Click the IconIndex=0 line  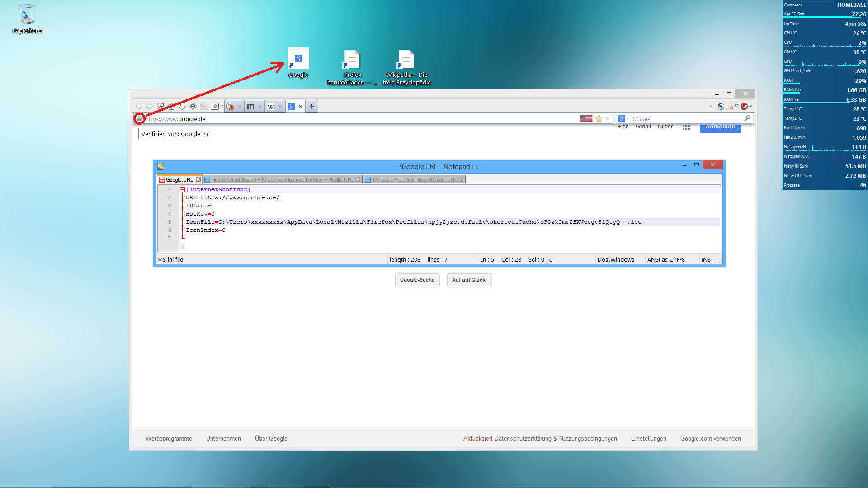pyautogui.click(x=205, y=230)
